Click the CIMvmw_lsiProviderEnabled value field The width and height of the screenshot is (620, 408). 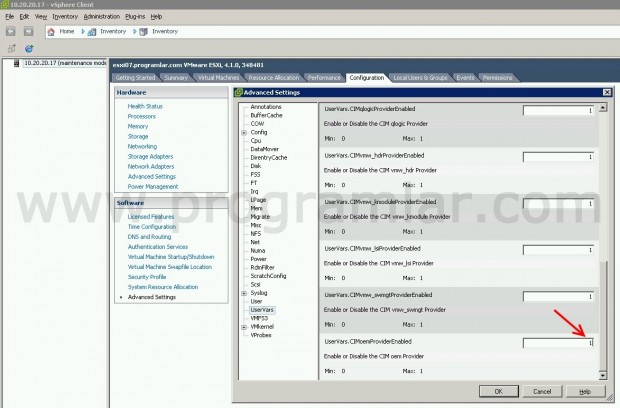click(x=558, y=250)
